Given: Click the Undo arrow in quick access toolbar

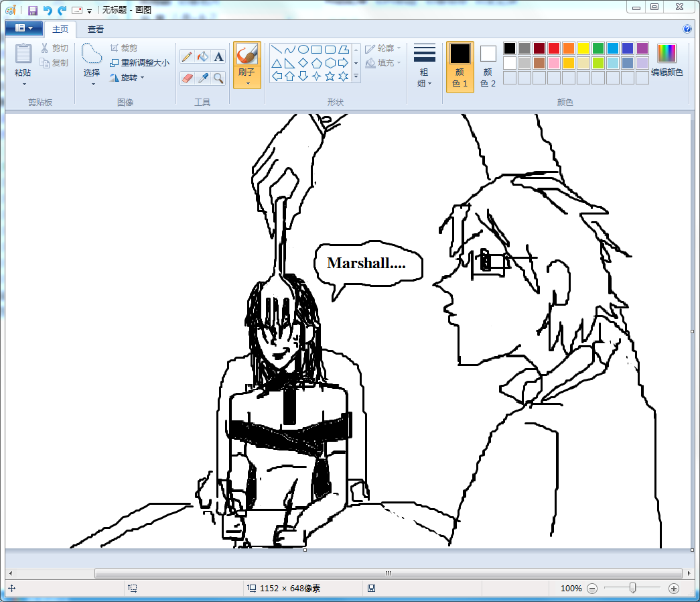Looking at the screenshot, I should point(47,10).
